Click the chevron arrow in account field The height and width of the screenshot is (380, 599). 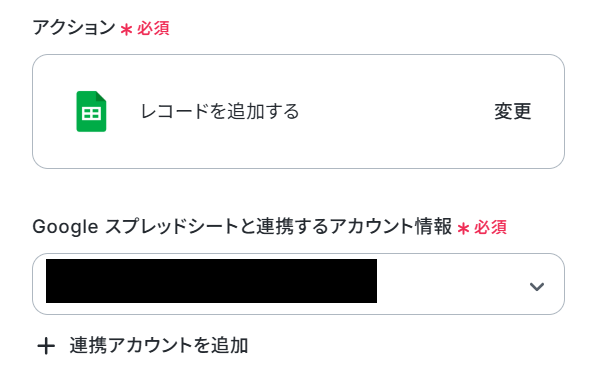pyautogui.click(x=537, y=286)
